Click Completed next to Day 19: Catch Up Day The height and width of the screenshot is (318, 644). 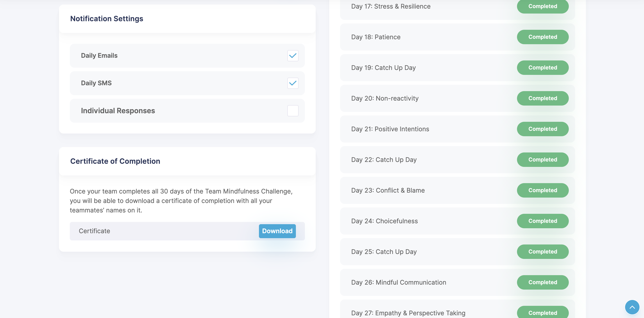542,67
